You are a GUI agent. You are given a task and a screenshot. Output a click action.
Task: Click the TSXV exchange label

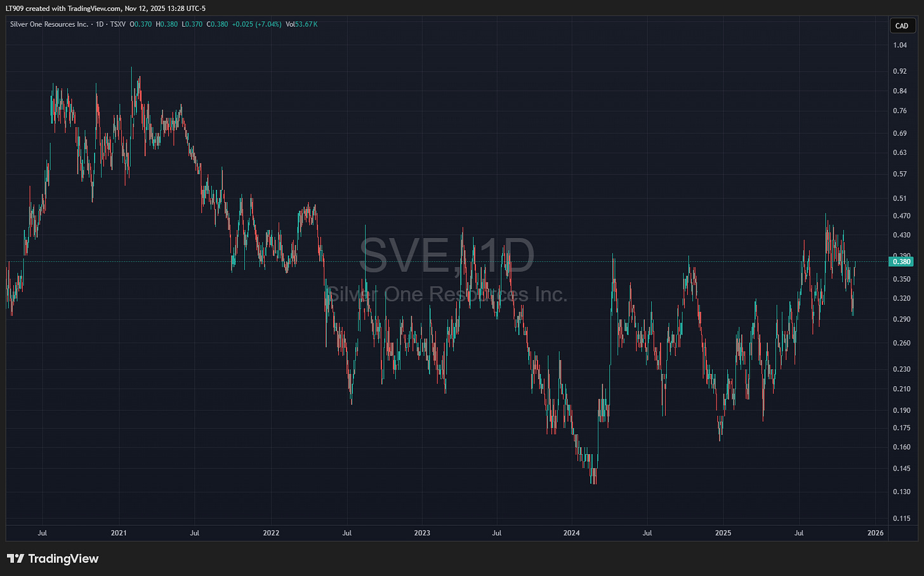117,24
